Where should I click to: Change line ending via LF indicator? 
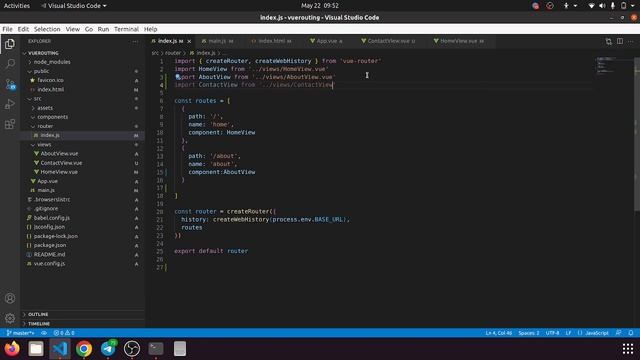(x=568, y=333)
